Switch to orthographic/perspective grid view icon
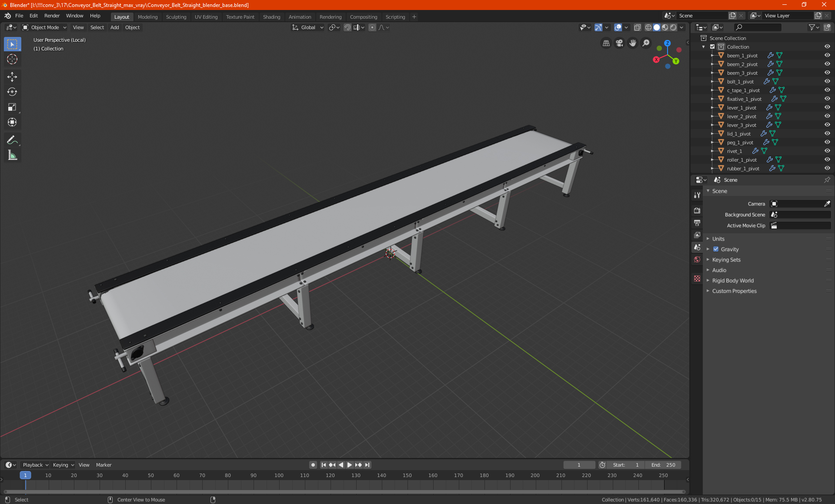The width and height of the screenshot is (835, 504). (606, 43)
